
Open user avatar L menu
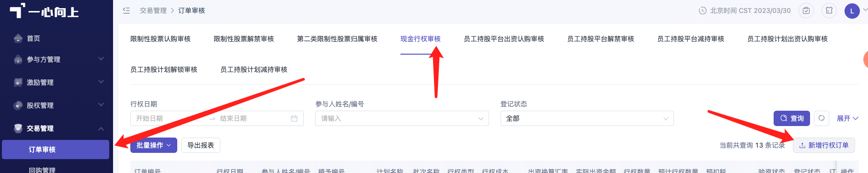click(x=852, y=11)
